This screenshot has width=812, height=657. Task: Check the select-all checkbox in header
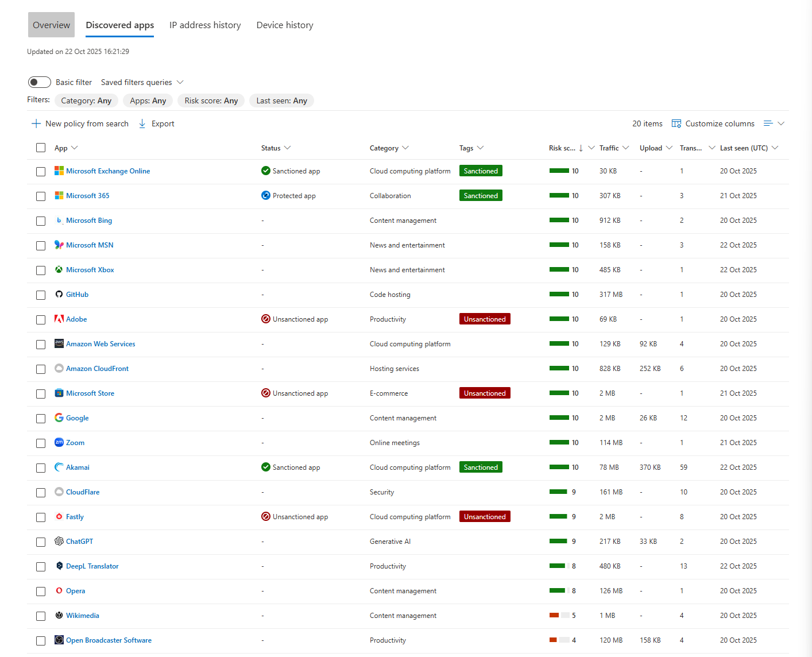coord(41,148)
